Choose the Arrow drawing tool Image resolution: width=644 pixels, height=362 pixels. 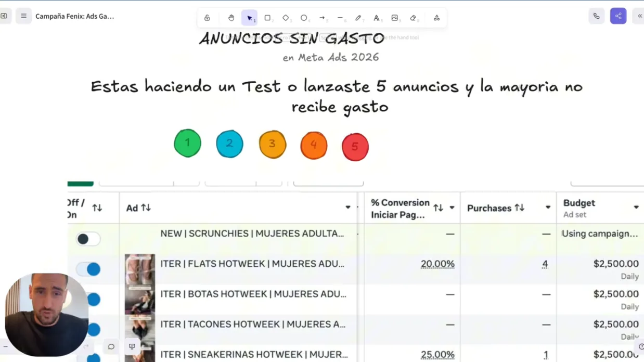(x=322, y=18)
